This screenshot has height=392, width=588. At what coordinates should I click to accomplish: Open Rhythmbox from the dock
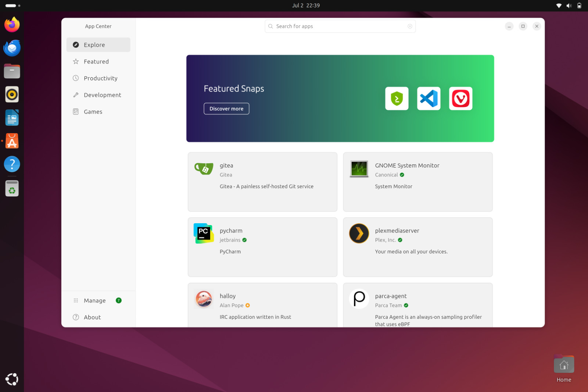[x=12, y=95]
